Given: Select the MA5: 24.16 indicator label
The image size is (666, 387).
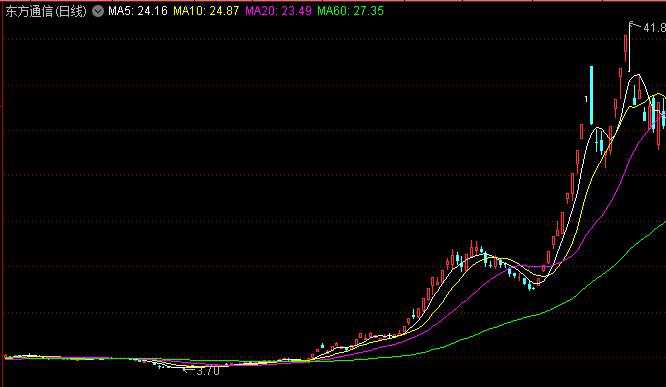Looking at the screenshot, I should pyautogui.click(x=138, y=11).
